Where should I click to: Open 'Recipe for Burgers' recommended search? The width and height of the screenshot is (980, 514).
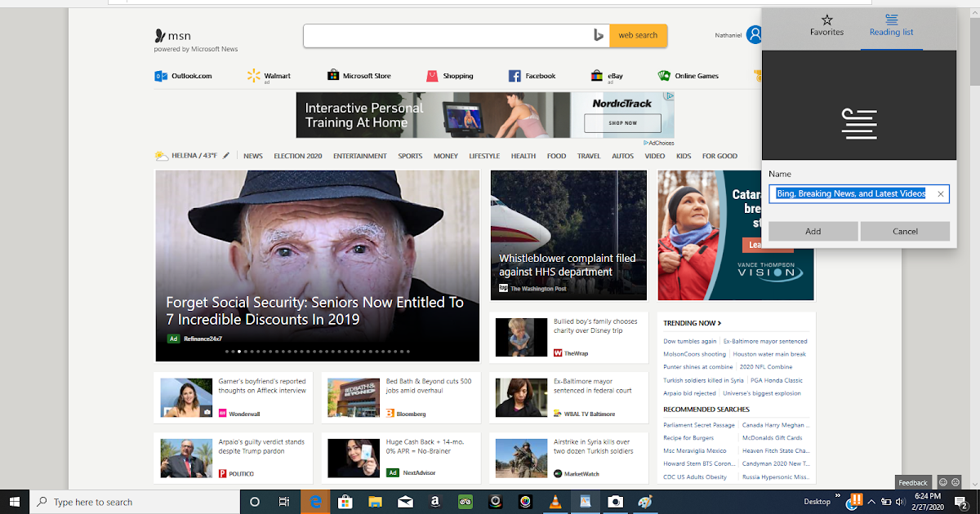(x=688, y=437)
